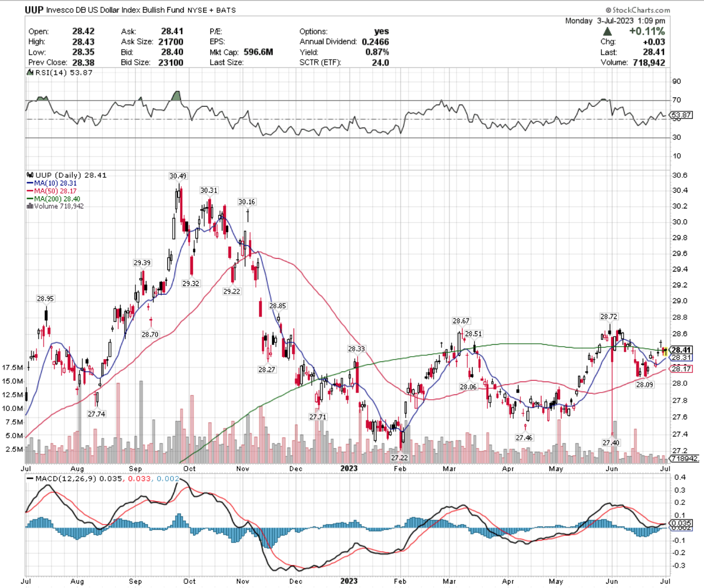This screenshot has width=704, height=588.
Task: Click the 27.74 low price label
Action: pos(97,414)
